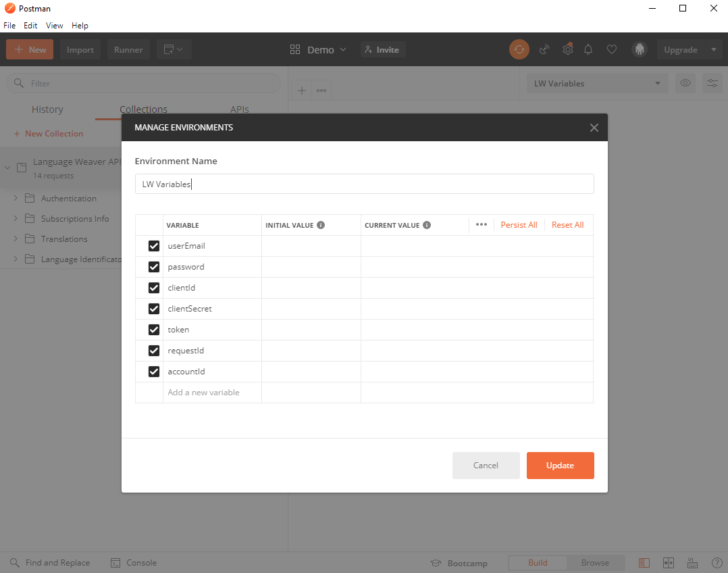Screen dimensions: 728x573
Task: Switch to the History tab
Action: (x=47, y=109)
